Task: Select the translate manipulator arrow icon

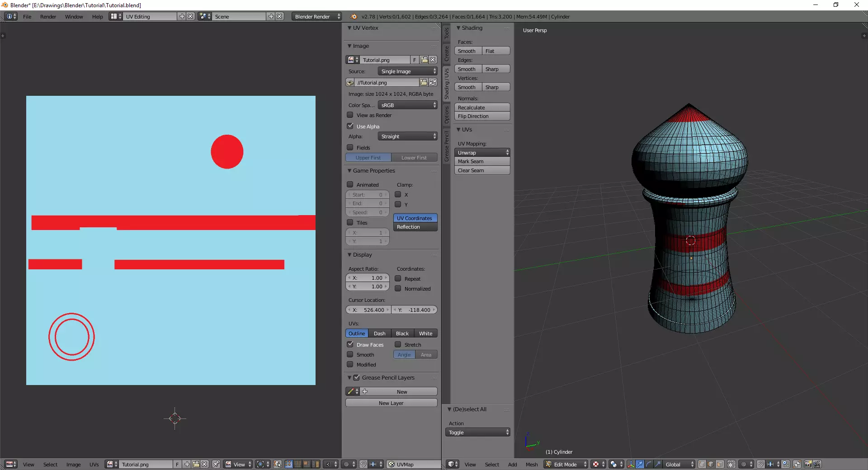Action: pyautogui.click(x=640, y=464)
